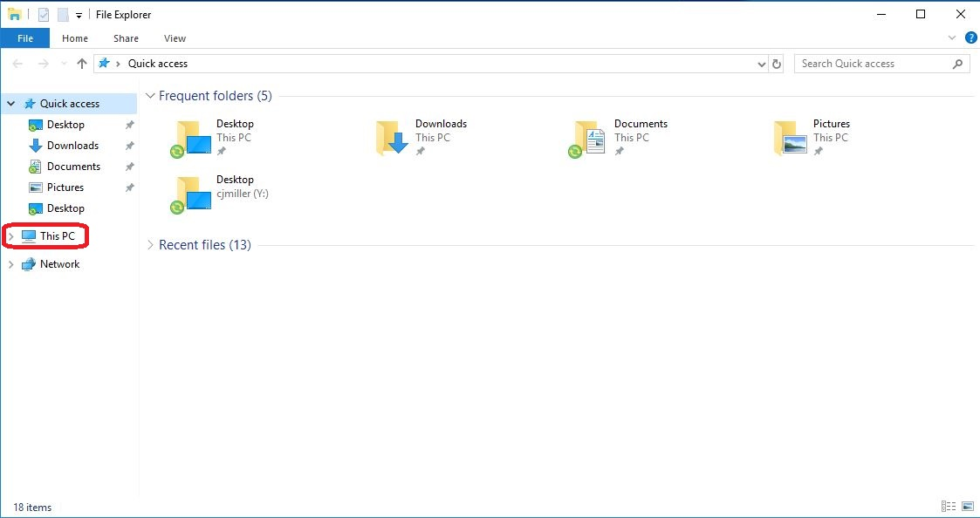Collapse the Frequent folders section
Image resolution: width=980 pixels, height=518 pixels.
coord(150,96)
